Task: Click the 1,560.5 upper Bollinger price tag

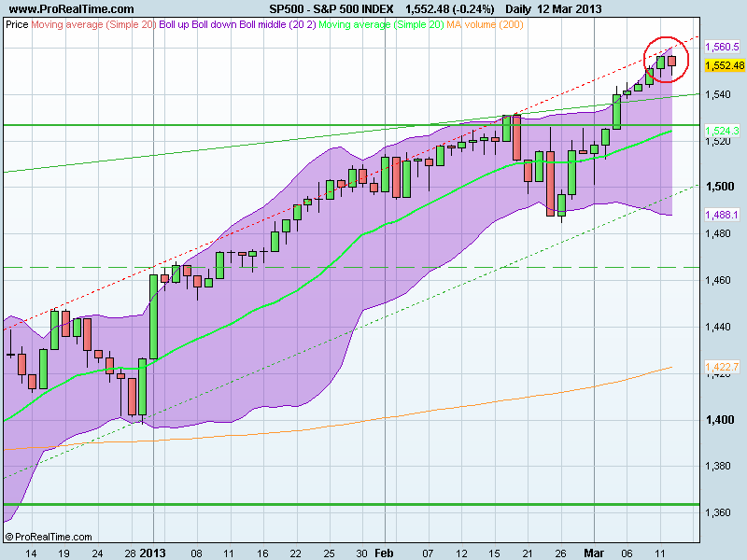Action: coord(722,47)
